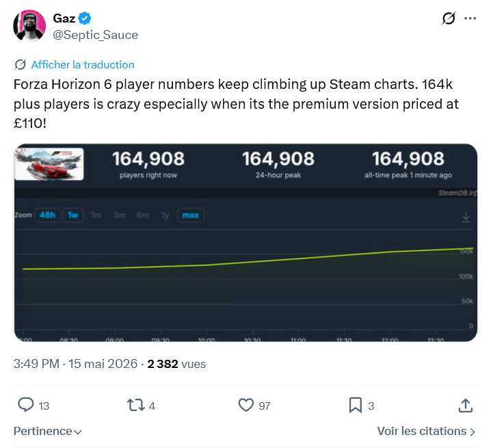
Task: Bookmark the tweet with bookmark icon
Action: [x=356, y=405]
